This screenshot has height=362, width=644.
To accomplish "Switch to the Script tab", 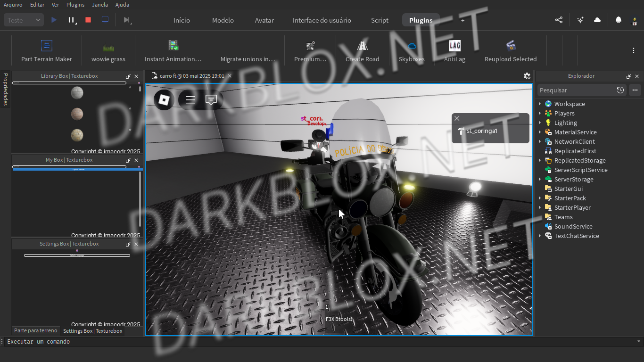I will point(380,20).
